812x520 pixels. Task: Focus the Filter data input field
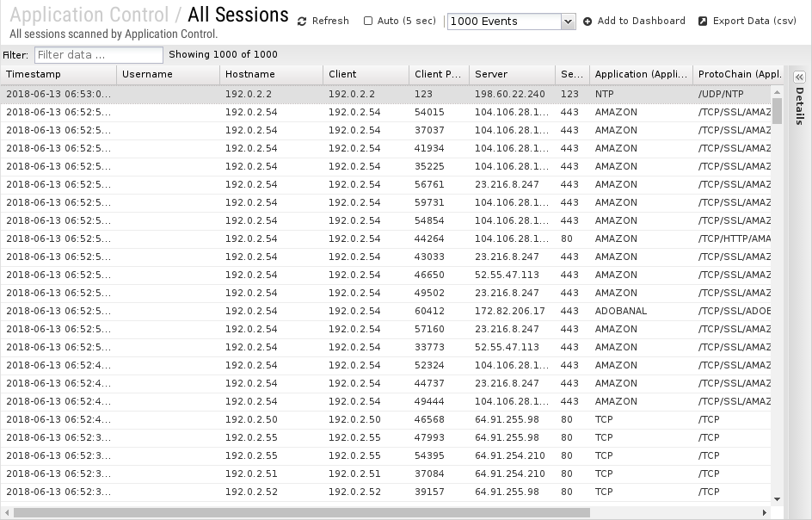coord(98,55)
